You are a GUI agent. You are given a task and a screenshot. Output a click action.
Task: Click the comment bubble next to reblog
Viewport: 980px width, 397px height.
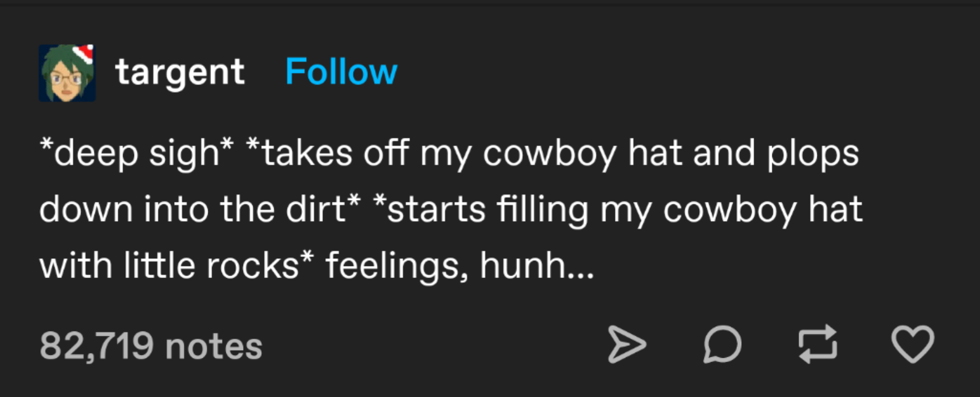(x=723, y=344)
